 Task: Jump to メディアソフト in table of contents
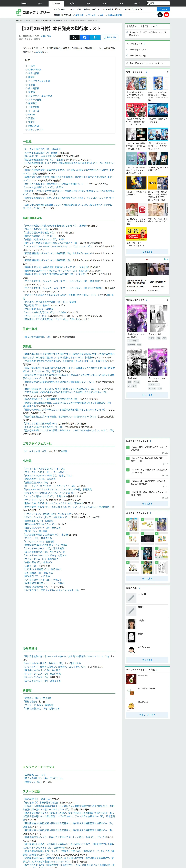tap(35, 130)
